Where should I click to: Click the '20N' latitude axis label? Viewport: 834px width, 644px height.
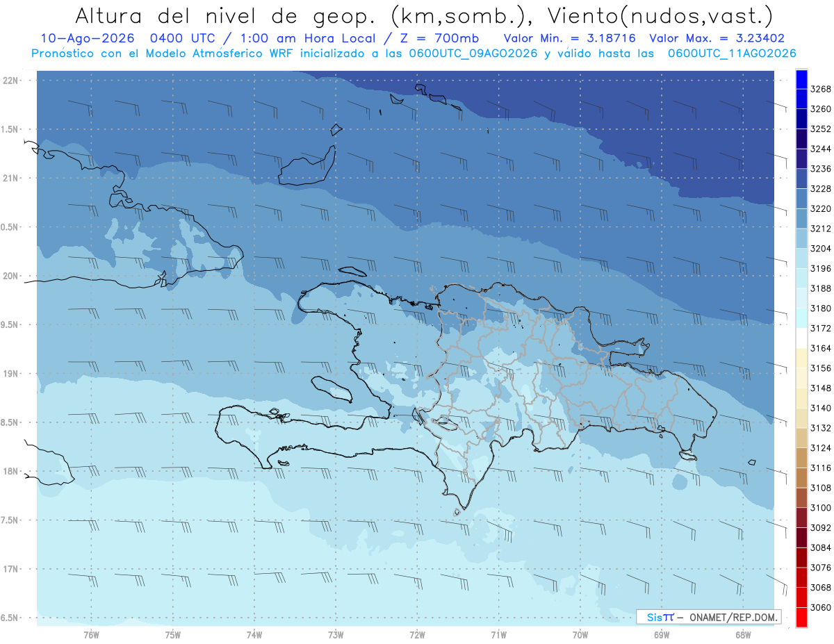pyautogui.click(x=10, y=276)
